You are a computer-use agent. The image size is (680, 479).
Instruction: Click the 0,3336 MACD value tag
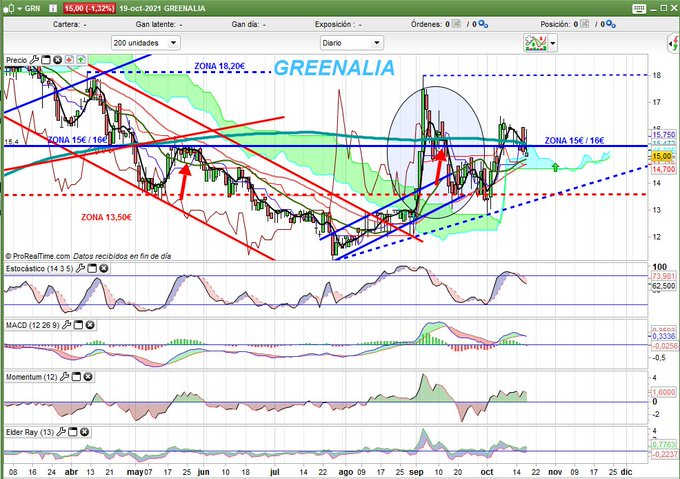pyautogui.click(x=664, y=336)
